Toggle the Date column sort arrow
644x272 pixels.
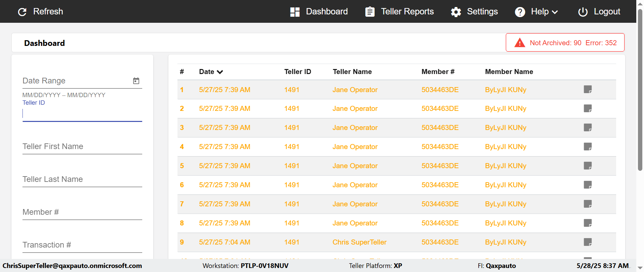(220, 72)
